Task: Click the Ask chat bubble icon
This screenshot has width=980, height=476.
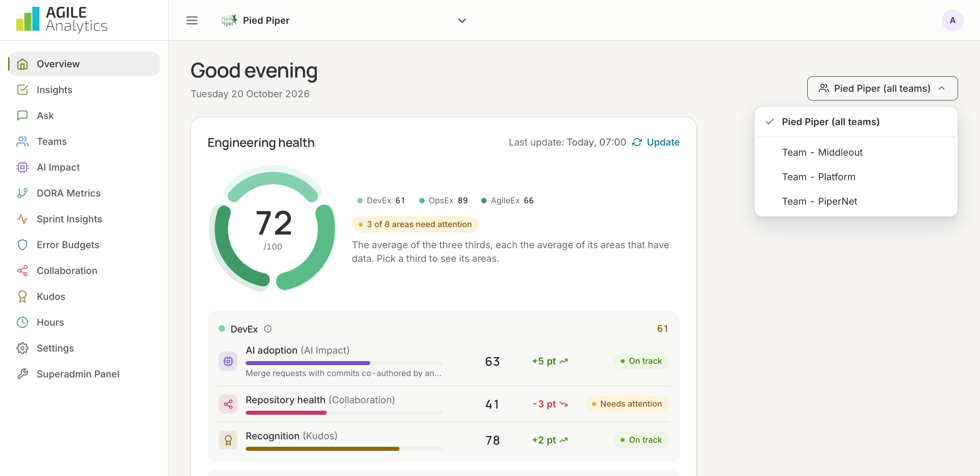Action: pos(22,116)
